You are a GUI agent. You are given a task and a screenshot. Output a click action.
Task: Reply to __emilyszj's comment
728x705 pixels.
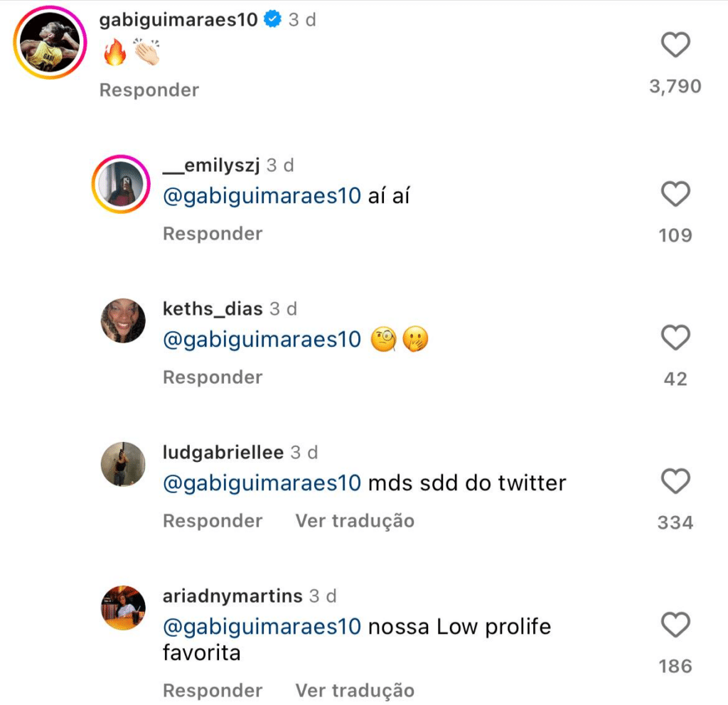[213, 234]
